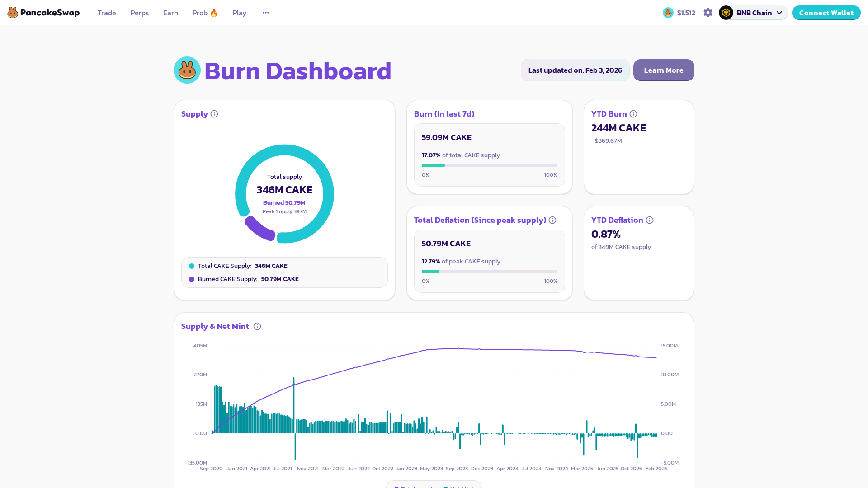
Task: Click the Burned 50.79M text in the donut
Action: click(x=284, y=203)
